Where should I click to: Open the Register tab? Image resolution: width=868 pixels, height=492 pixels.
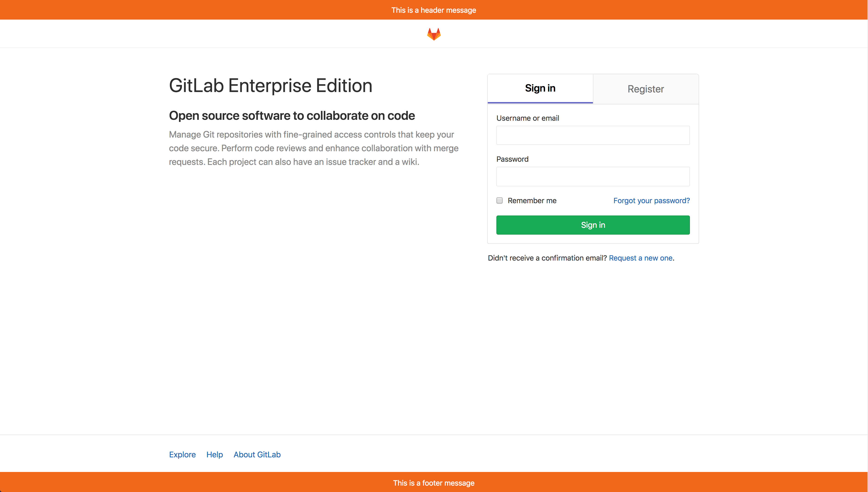coord(646,89)
